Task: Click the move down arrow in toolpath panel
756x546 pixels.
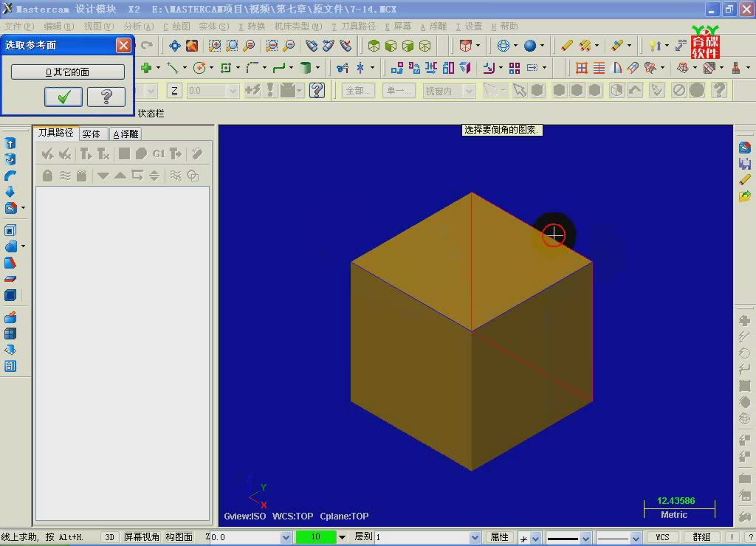Action: click(x=103, y=176)
